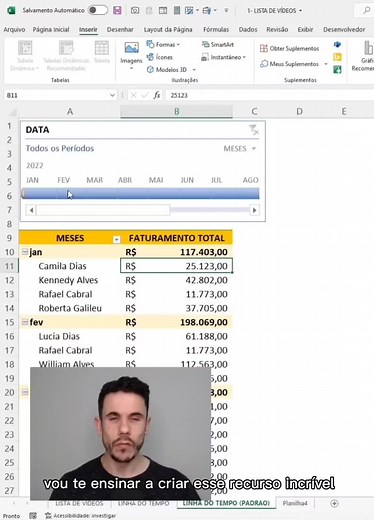
Task: Click the timeline left scroll arrow
Action: pyautogui.click(x=31, y=210)
